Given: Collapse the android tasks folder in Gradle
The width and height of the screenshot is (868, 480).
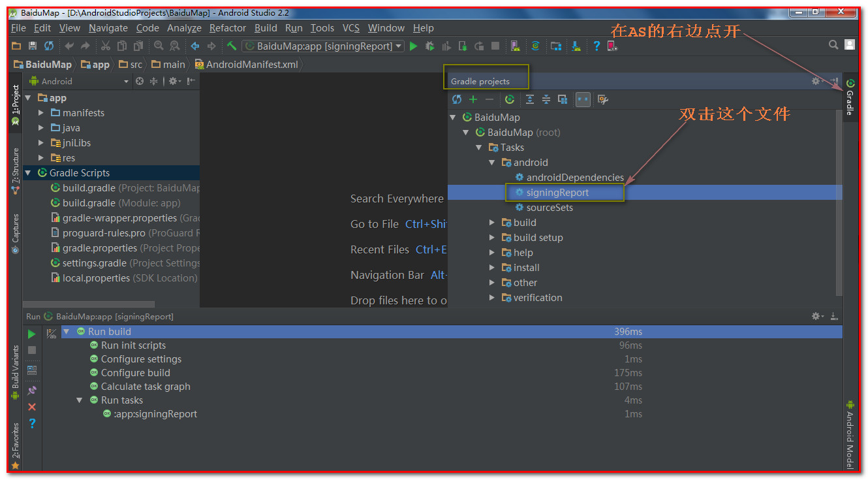Looking at the screenshot, I should (x=493, y=163).
